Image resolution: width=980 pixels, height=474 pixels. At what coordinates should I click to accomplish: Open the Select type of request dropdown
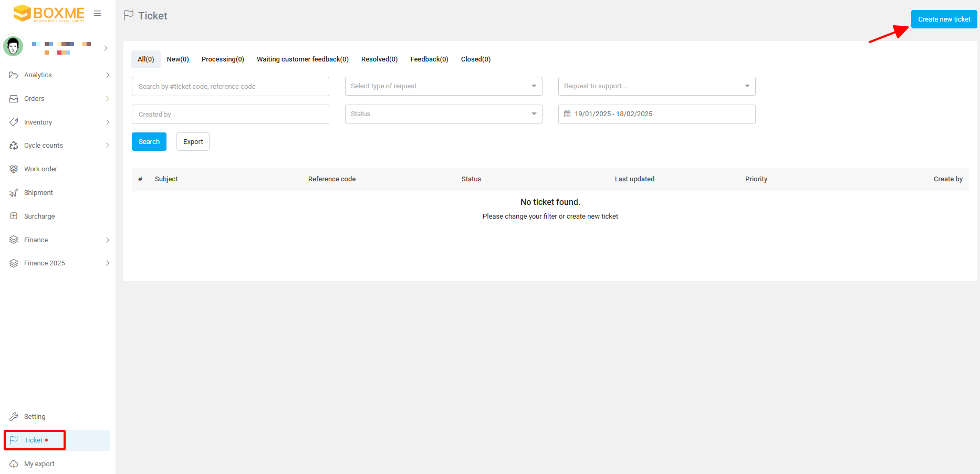(443, 86)
